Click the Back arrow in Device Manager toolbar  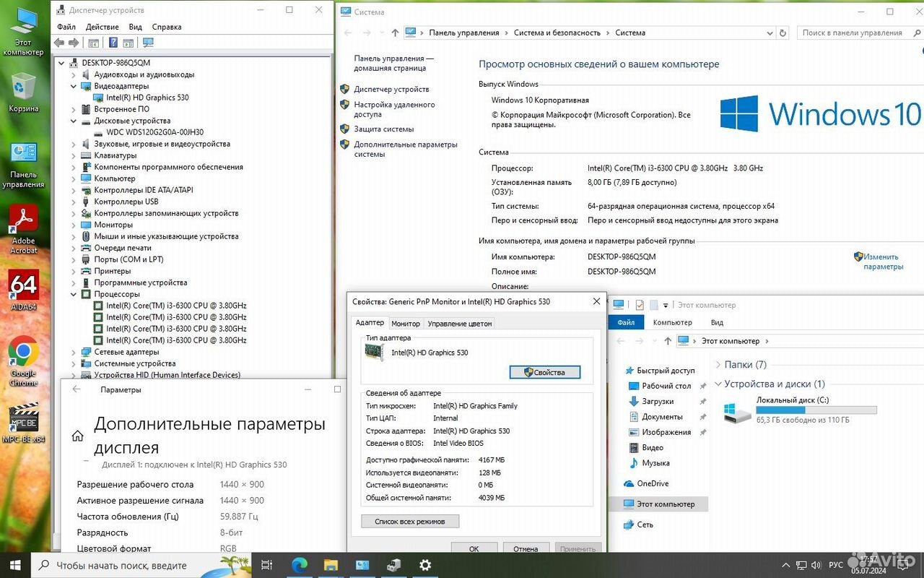59,43
